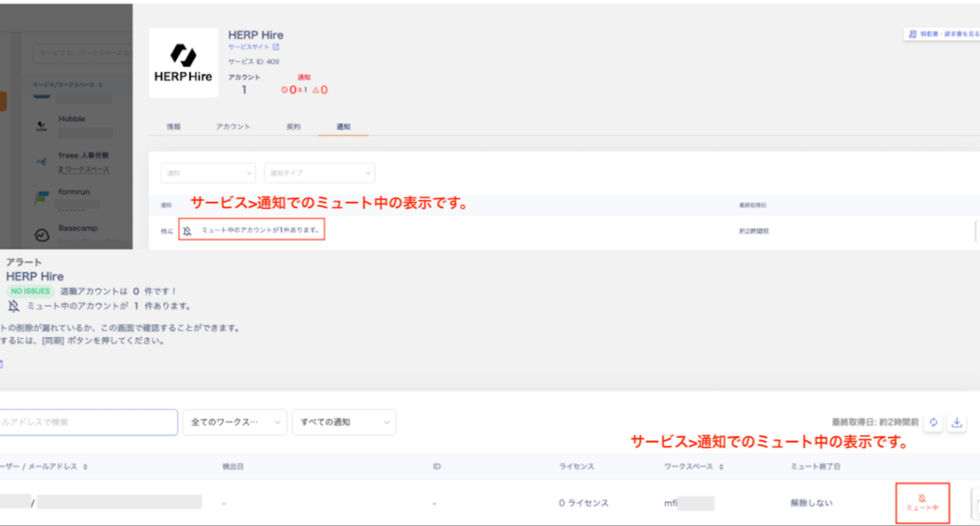Click the ID column header

tap(437, 467)
